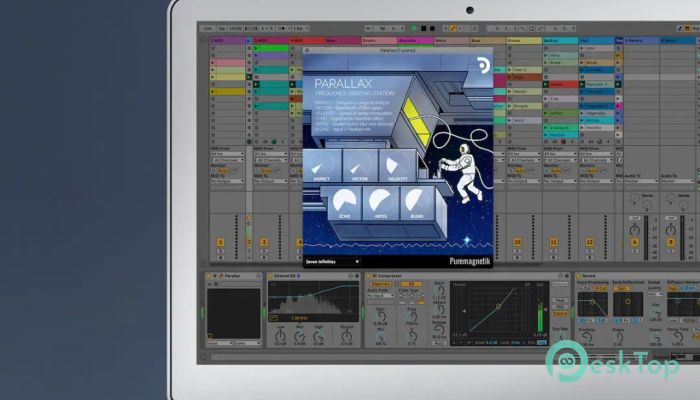Toggle track 12 activator button
The height and width of the screenshot is (400, 700).
(589, 242)
